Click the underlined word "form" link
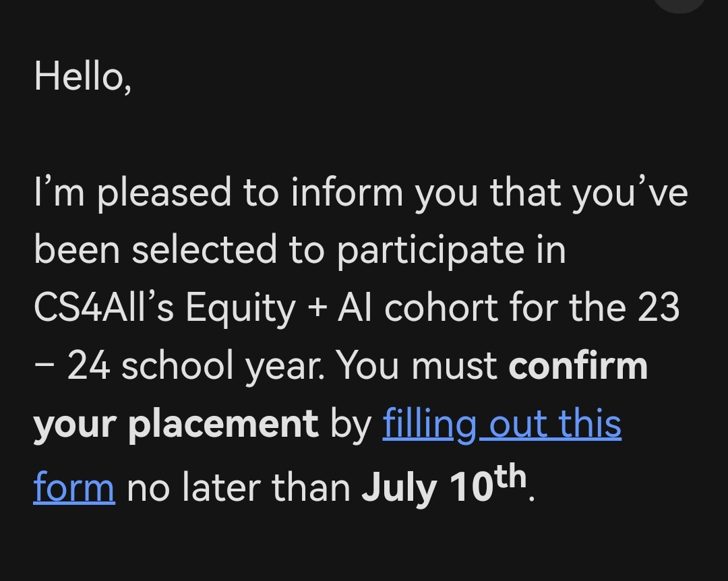 point(74,487)
